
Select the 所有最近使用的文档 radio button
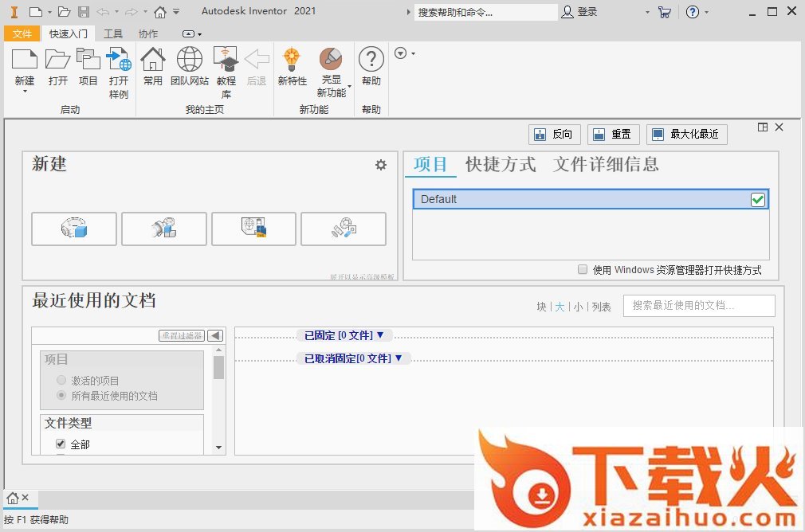pos(61,395)
